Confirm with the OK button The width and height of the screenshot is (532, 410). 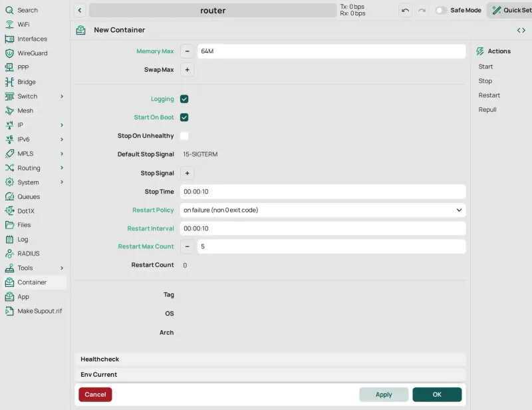tap(437, 395)
